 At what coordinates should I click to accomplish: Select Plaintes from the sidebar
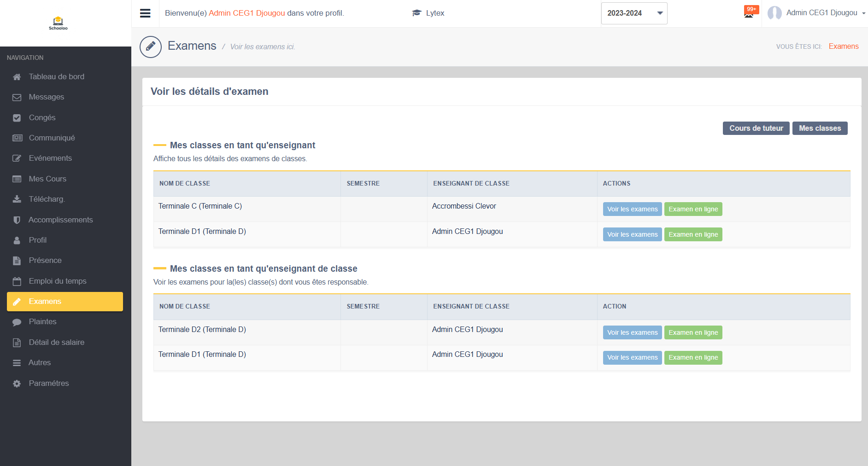pyautogui.click(x=42, y=322)
